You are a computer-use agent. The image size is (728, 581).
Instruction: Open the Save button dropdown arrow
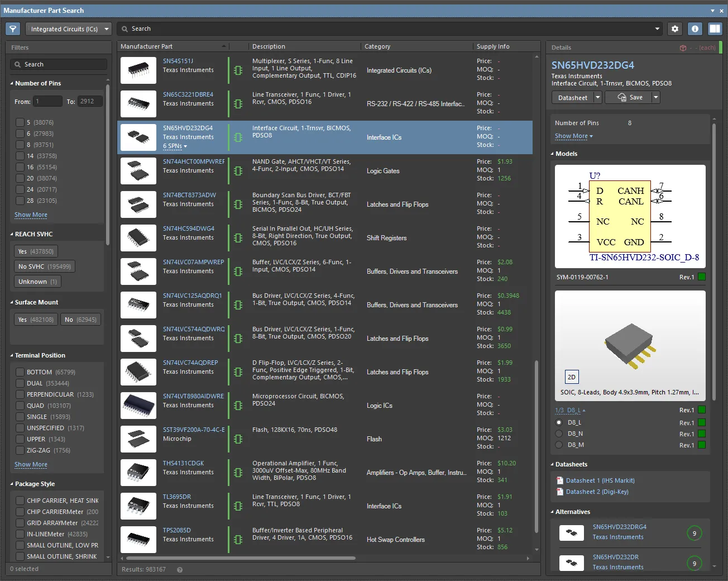point(656,97)
